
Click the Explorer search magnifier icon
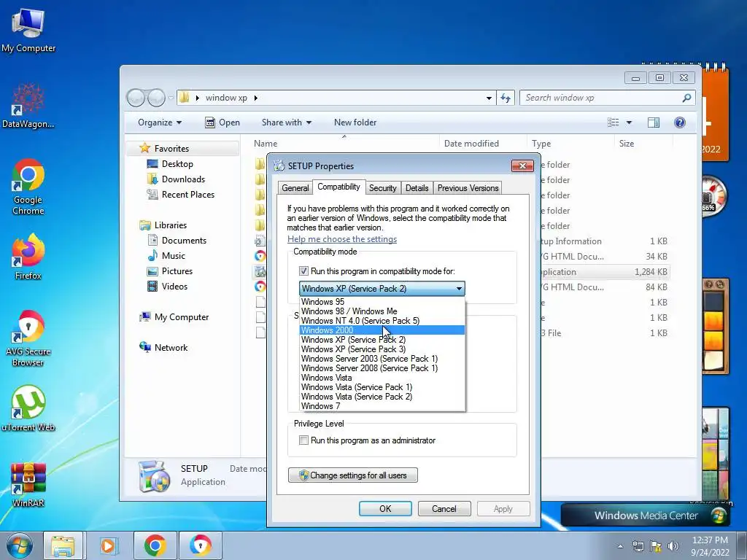coord(686,98)
